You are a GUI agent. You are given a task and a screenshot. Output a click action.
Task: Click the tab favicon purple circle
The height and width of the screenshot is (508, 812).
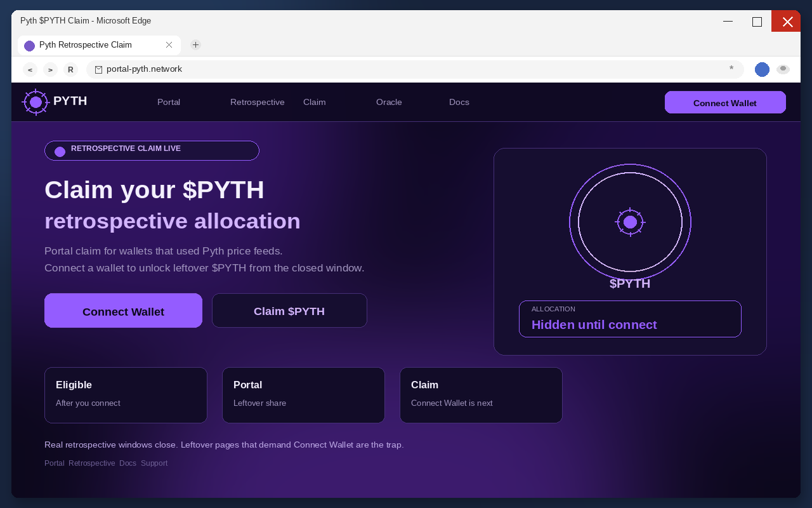tap(29, 46)
